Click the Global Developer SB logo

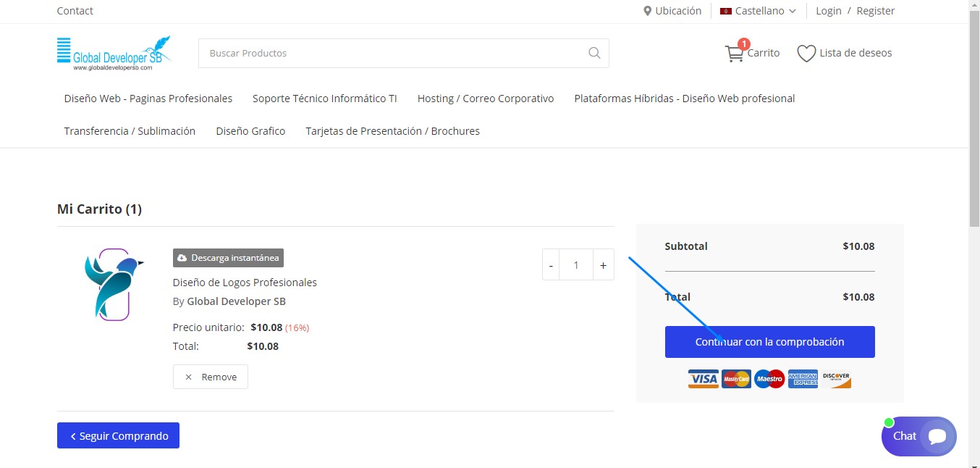click(x=114, y=53)
